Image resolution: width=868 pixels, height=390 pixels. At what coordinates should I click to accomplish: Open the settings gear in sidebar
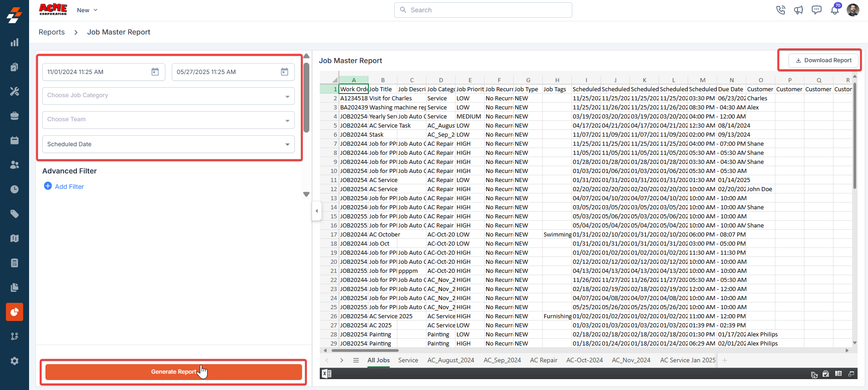tap(15, 361)
